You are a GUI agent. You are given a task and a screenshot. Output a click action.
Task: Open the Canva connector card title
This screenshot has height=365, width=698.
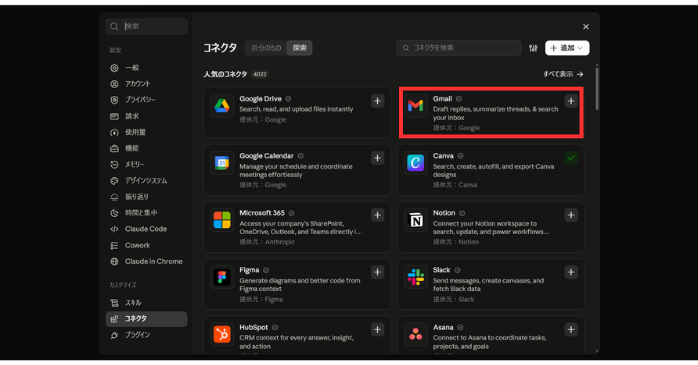point(443,156)
